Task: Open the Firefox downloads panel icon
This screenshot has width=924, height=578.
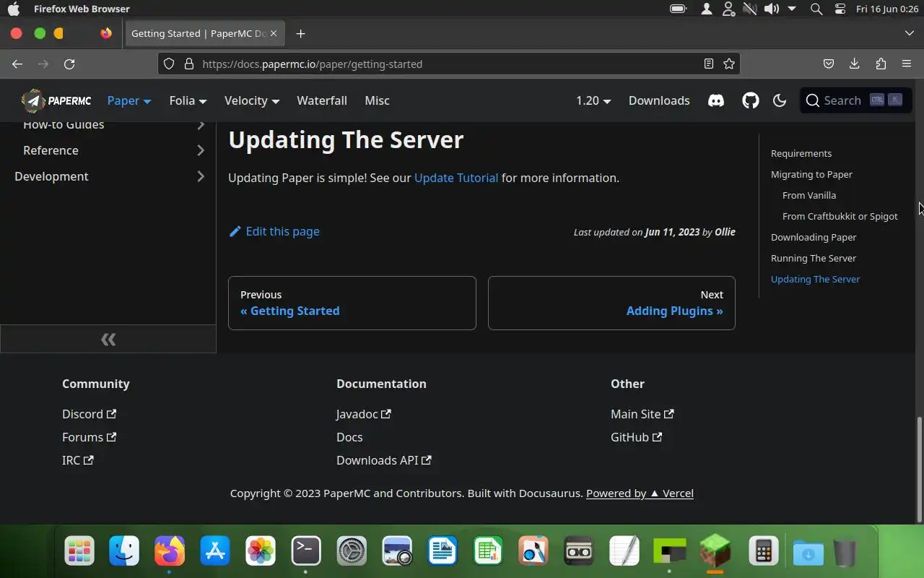Action: [854, 64]
